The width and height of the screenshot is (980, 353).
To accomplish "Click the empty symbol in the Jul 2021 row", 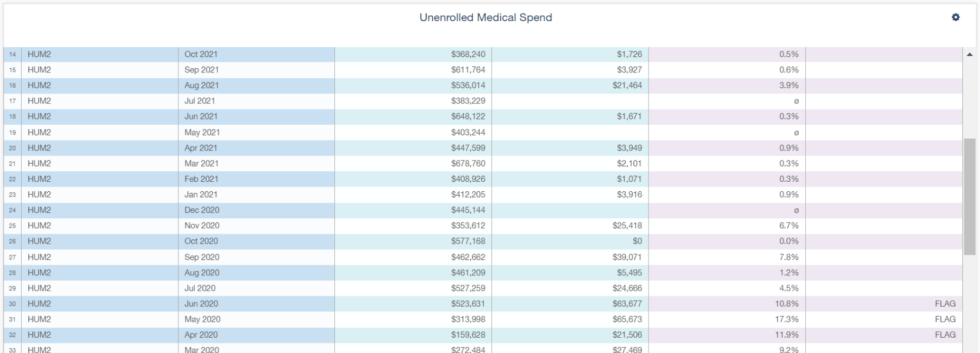I will pos(796,101).
